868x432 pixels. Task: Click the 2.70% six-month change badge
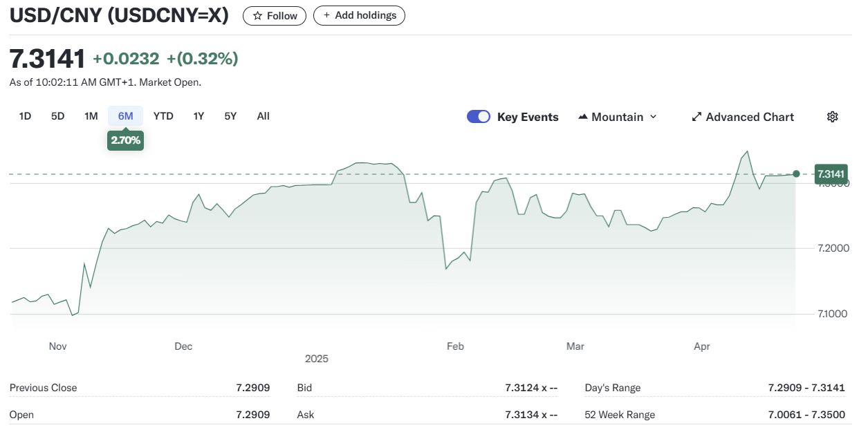[125, 140]
